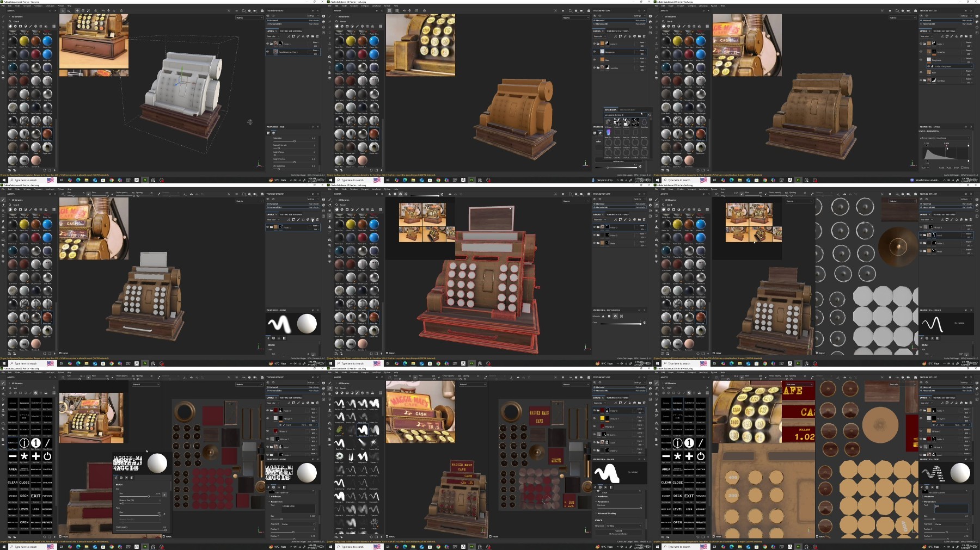Click Windows Start button in bottom-right frame
This screenshot has width=980, height=550.
pos(657,547)
